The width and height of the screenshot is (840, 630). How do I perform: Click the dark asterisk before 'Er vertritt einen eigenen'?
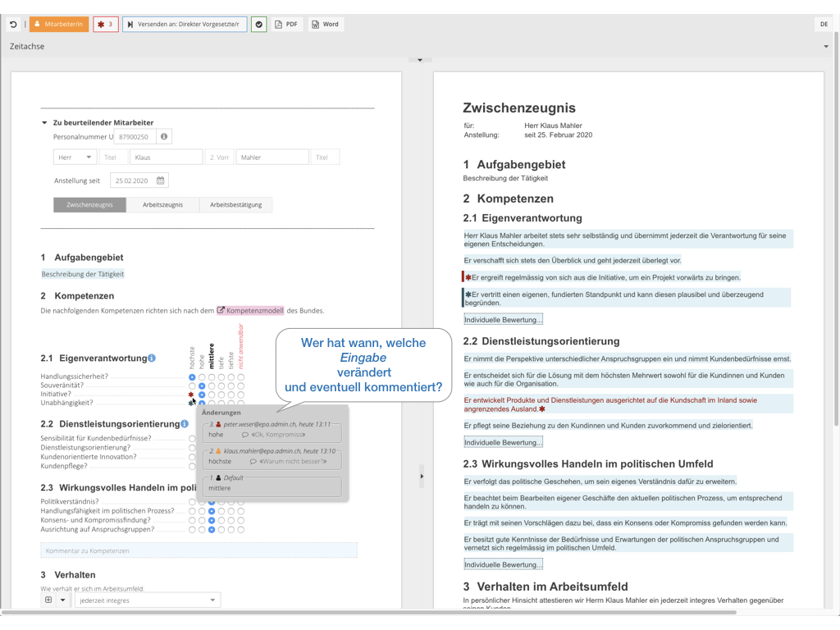click(468, 294)
